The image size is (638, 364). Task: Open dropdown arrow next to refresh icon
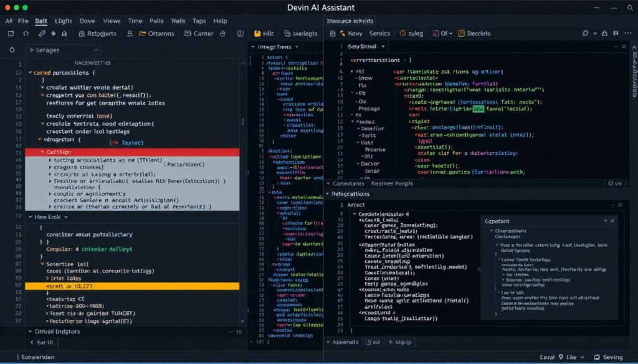coord(595,34)
